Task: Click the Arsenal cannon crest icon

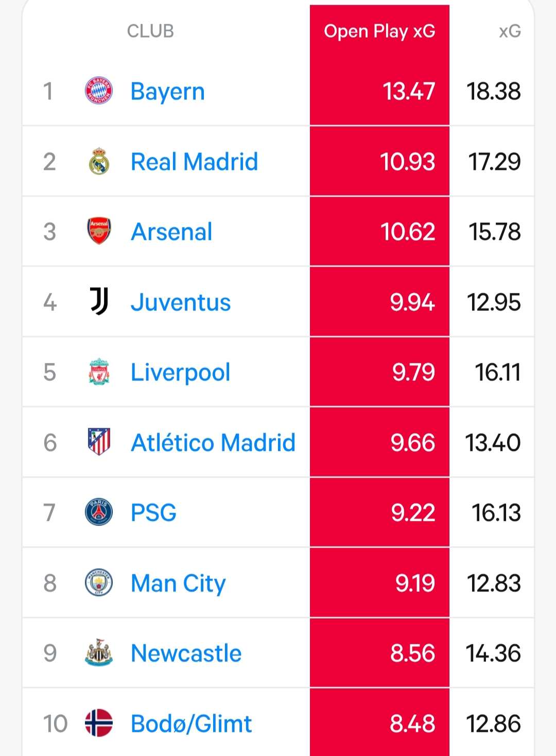Action: click(99, 231)
